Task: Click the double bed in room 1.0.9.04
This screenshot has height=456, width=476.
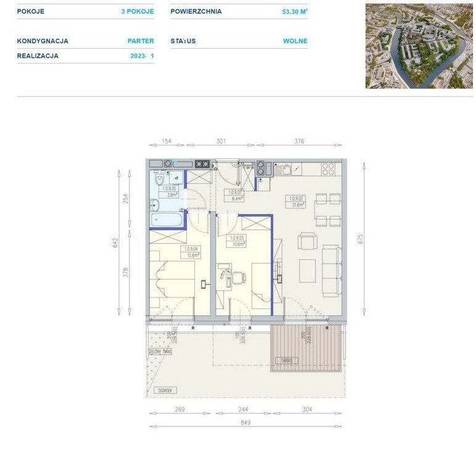Action: point(172,279)
